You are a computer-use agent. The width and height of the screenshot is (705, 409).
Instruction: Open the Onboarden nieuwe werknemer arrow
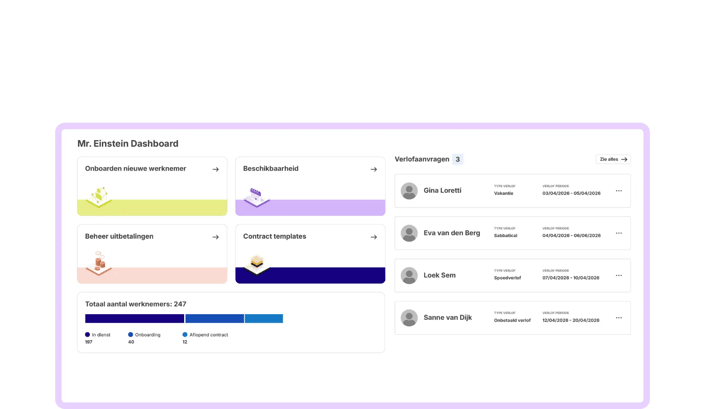[215, 169]
